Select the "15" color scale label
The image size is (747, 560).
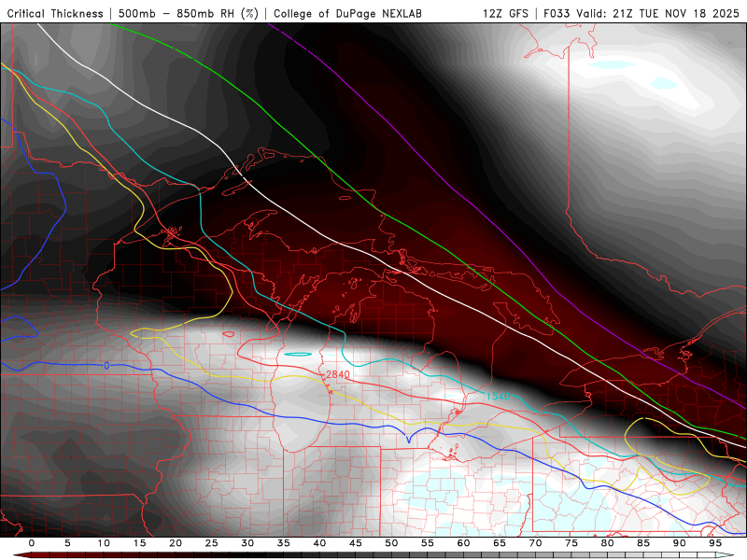click(139, 543)
